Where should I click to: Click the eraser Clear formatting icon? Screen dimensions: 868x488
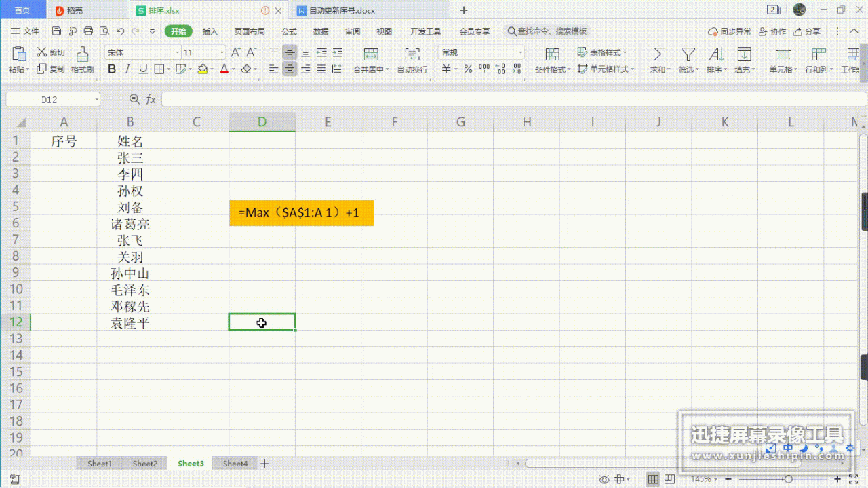246,69
